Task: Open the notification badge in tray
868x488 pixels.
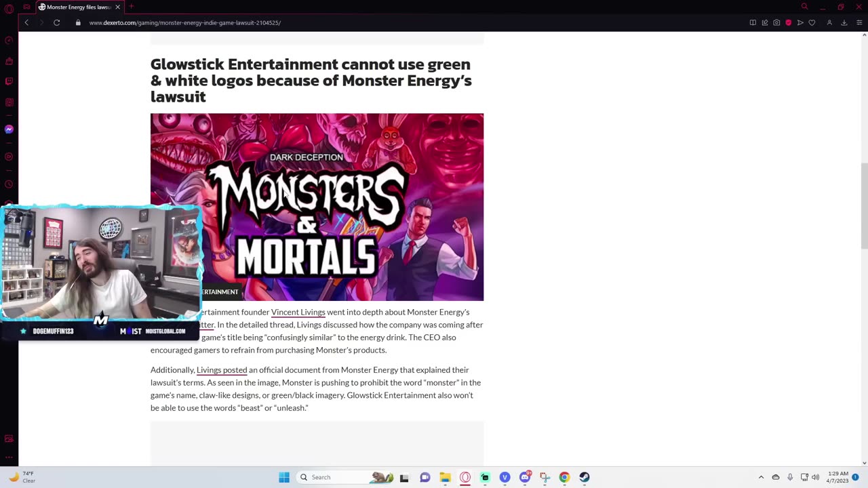Action: (x=856, y=477)
